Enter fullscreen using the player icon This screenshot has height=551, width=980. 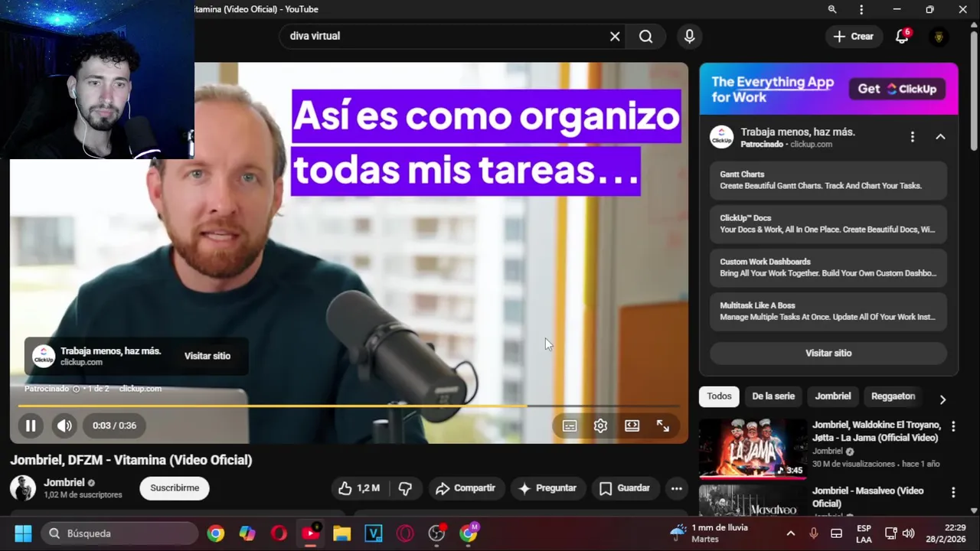point(663,426)
